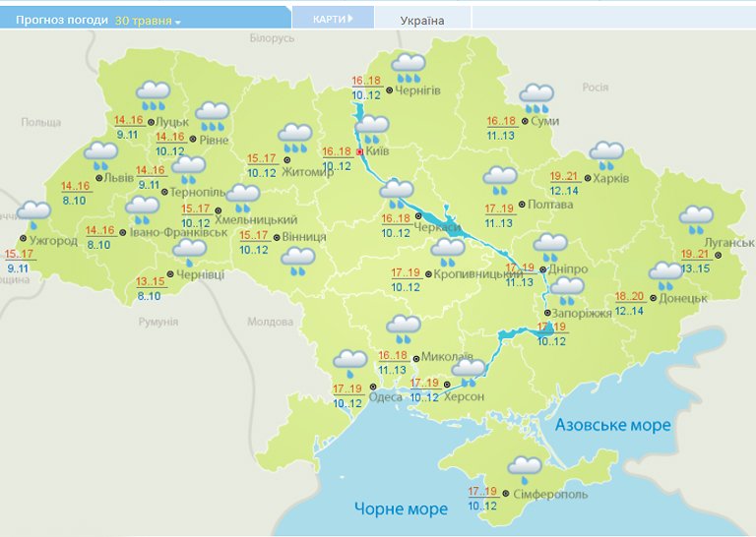Click the Донецьк daytime temperature 18..20
Viewport: 756px width, 537px height.
(630, 296)
